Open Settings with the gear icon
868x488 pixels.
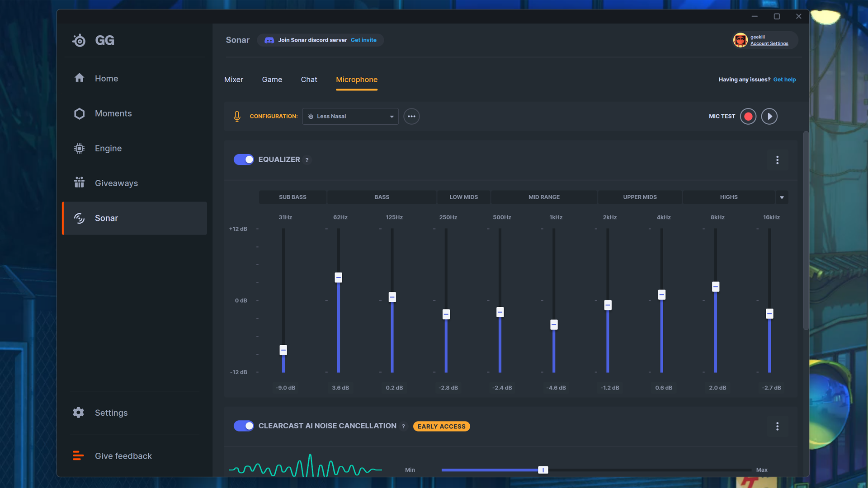click(79, 413)
